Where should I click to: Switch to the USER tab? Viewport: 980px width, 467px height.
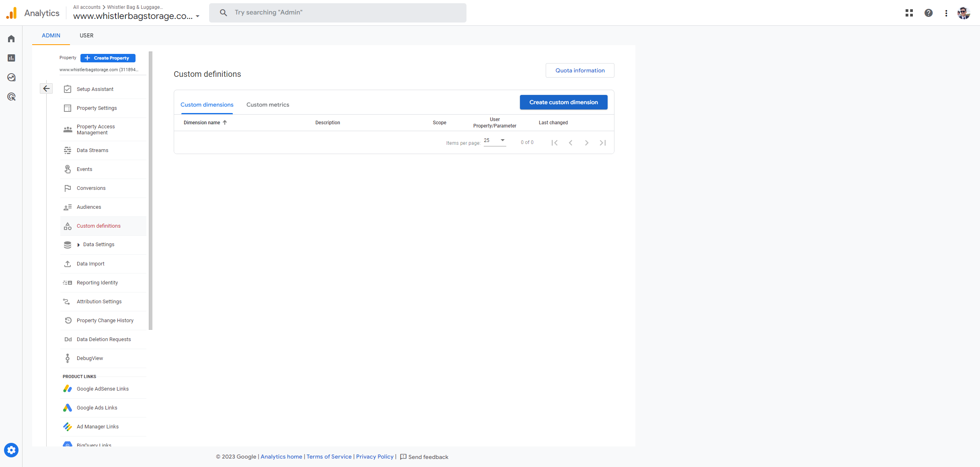point(86,35)
